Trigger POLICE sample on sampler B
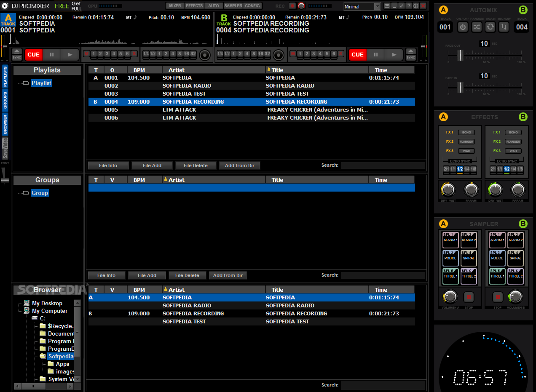Viewport: 536px width, 392px height. coord(497,258)
